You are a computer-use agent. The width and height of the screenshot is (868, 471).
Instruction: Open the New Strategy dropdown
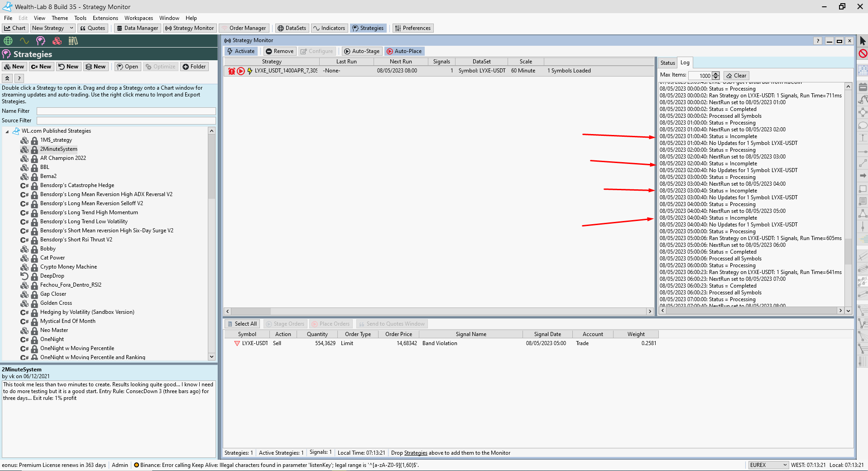coord(71,28)
